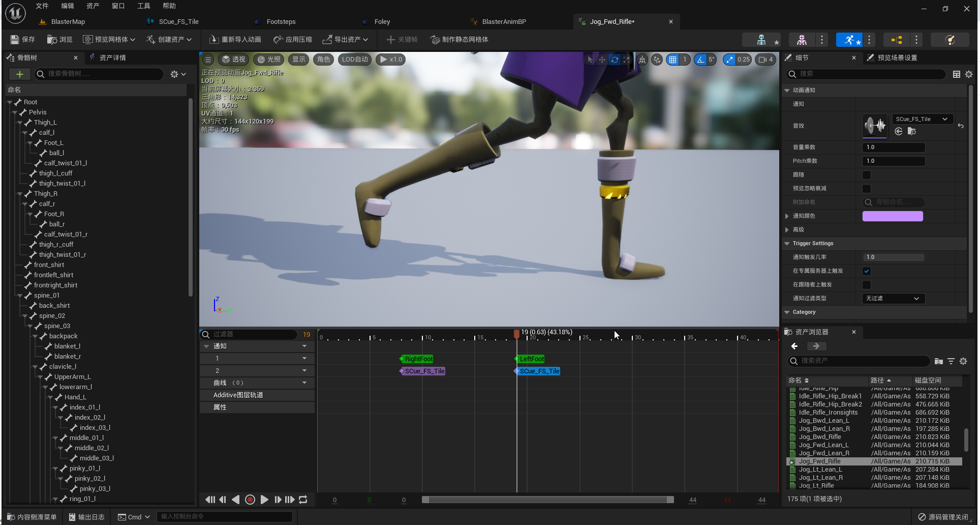Click the LOD Auto button
Screen dimensions: 980x525
pyautogui.click(x=355, y=60)
